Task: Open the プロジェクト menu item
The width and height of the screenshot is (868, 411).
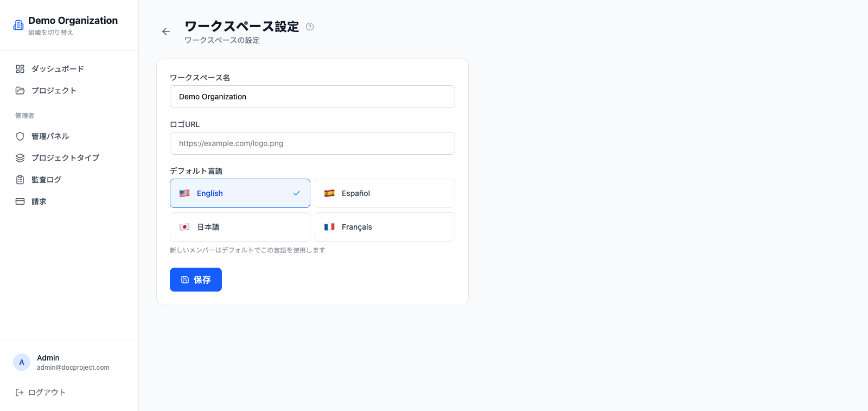Action: 69,91
